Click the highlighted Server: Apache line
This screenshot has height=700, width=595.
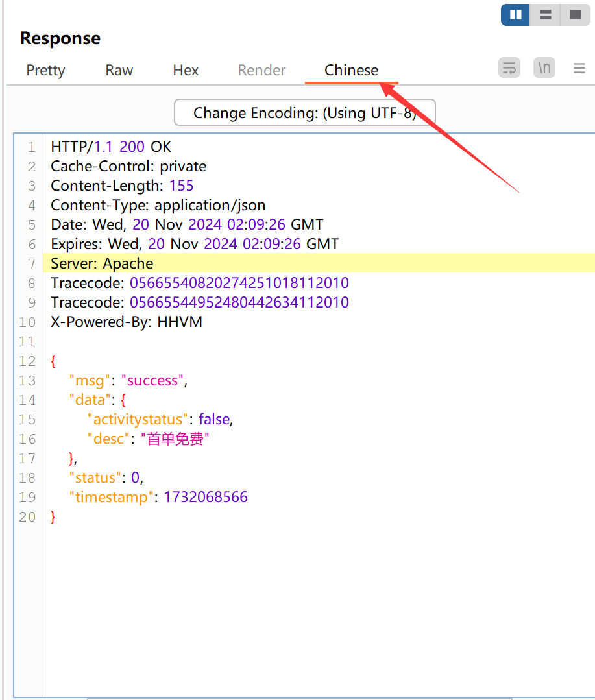point(102,263)
